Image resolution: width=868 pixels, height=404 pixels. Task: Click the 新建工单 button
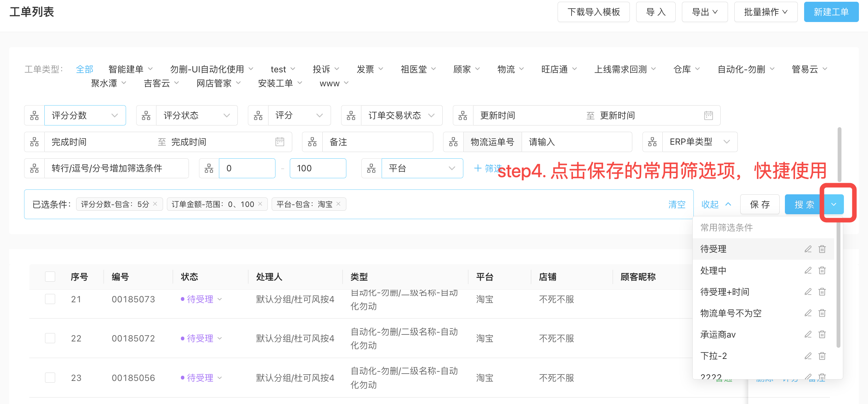(x=831, y=12)
